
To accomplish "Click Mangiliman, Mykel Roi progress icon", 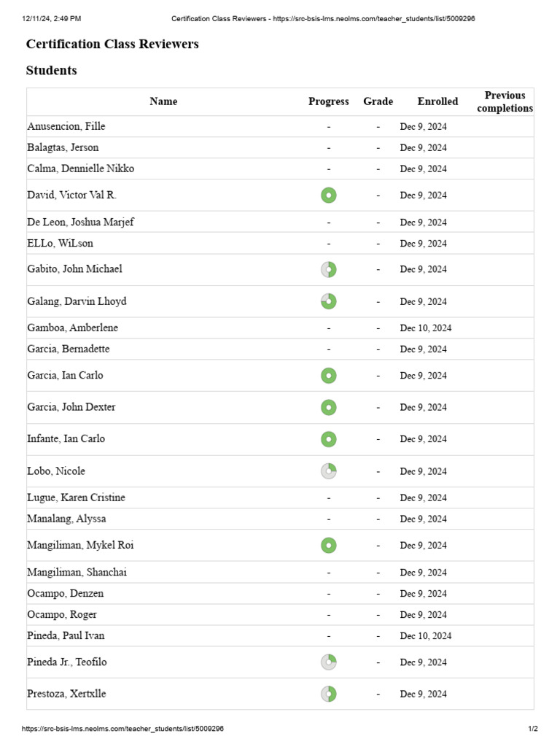I will (329, 546).
